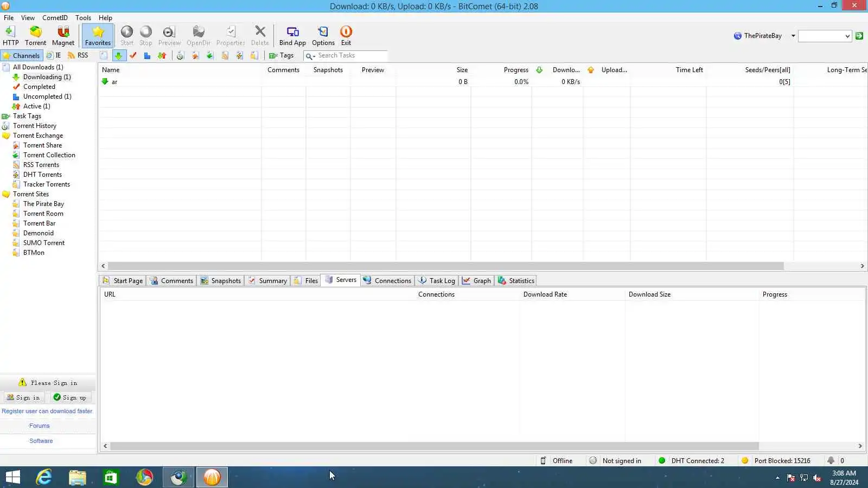
Task: Open the CometID menu
Action: pos(55,17)
